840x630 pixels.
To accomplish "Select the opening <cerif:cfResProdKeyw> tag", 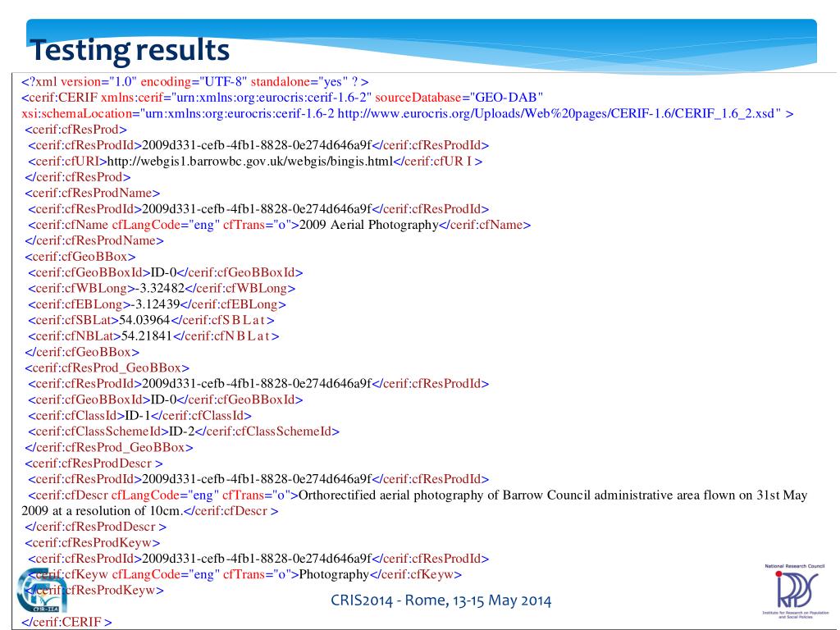I will (92, 543).
